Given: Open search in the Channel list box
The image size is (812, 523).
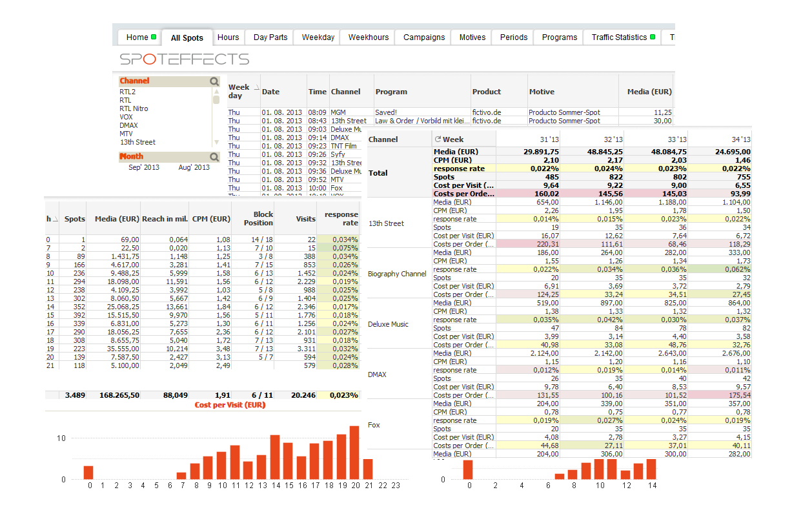Looking at the screenshot, I should click(x=214, y=81).
